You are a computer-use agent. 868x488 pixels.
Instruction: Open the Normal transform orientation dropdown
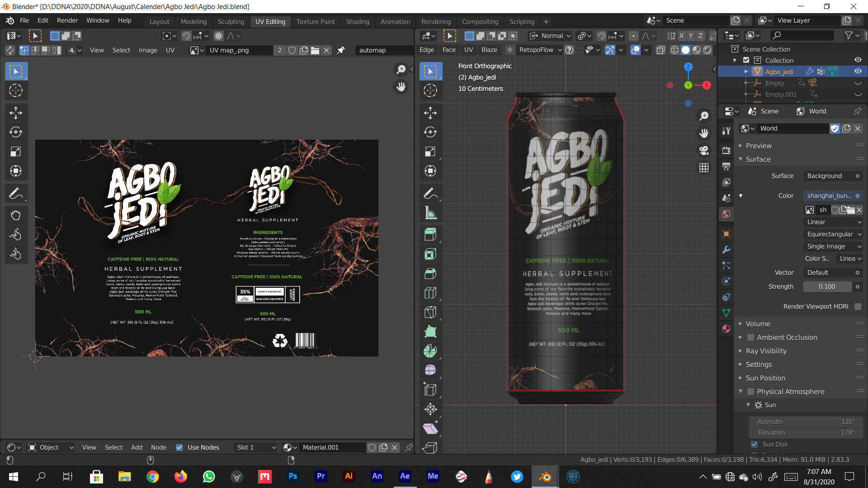550,36
